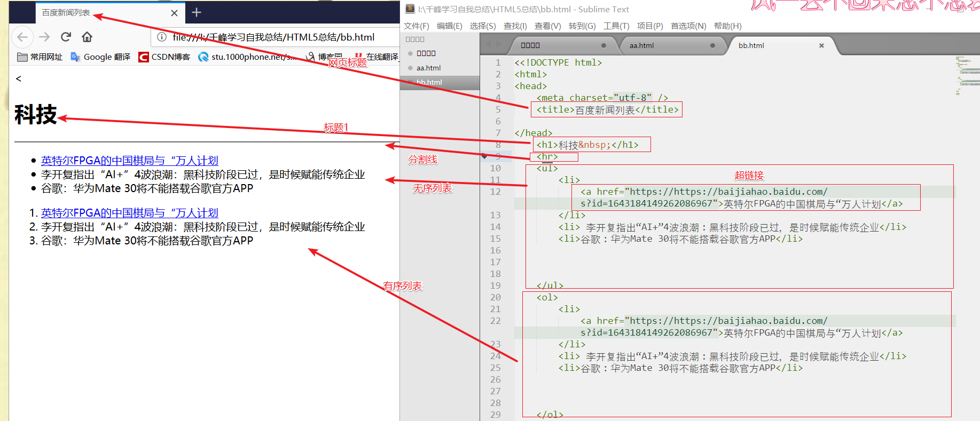The height and width of the screenshot is (421, 980).
Task: Collapse the code fold arrow at line 9
Action: point(484,156)
